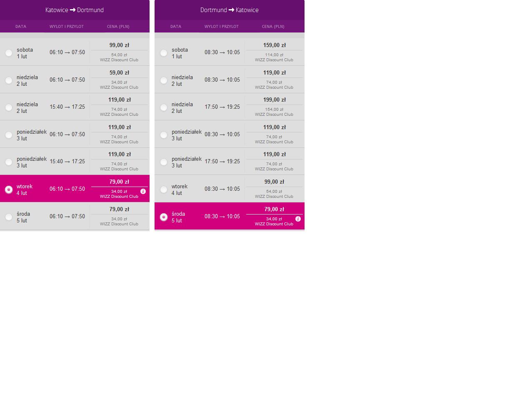532x399 pixels.
Task: Click selected środa 5 lut Dortmund–Katowice radio
Action: pos(164,217)
